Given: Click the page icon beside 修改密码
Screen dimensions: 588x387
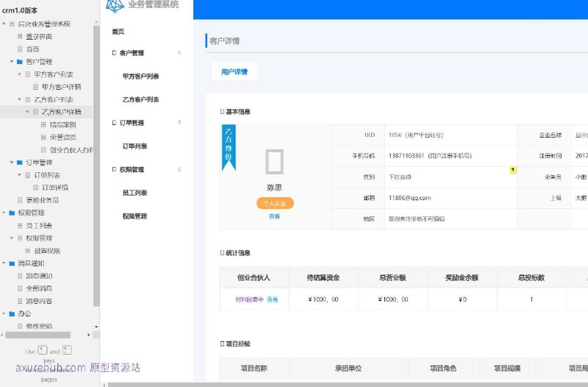Looking at the screenshot, I should [x=20, y=326].
